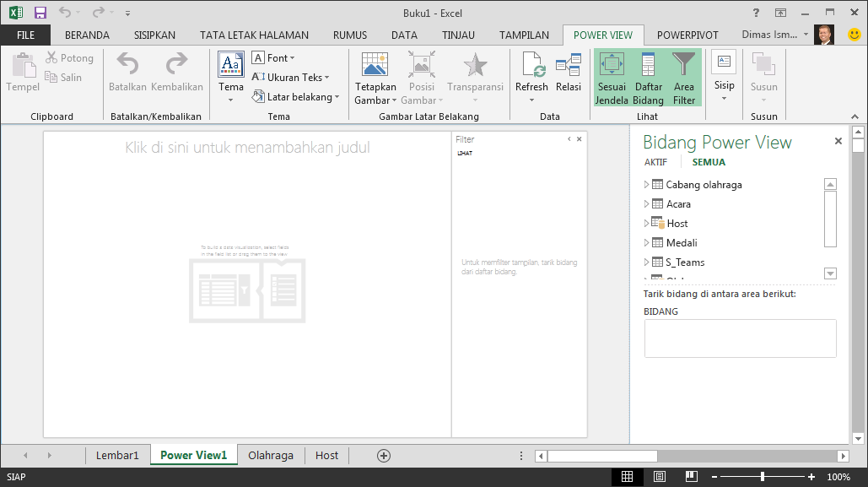
Task: Click the smiley feedback icon
Action: [x=855, y=35]
